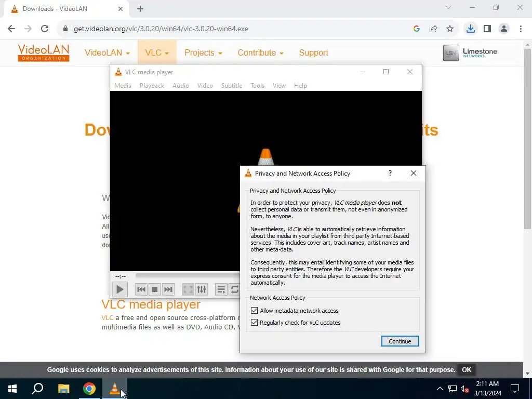Screen dimensions: 532x399
Task: Click the network icon in system tray
Action: pos(453,389)
